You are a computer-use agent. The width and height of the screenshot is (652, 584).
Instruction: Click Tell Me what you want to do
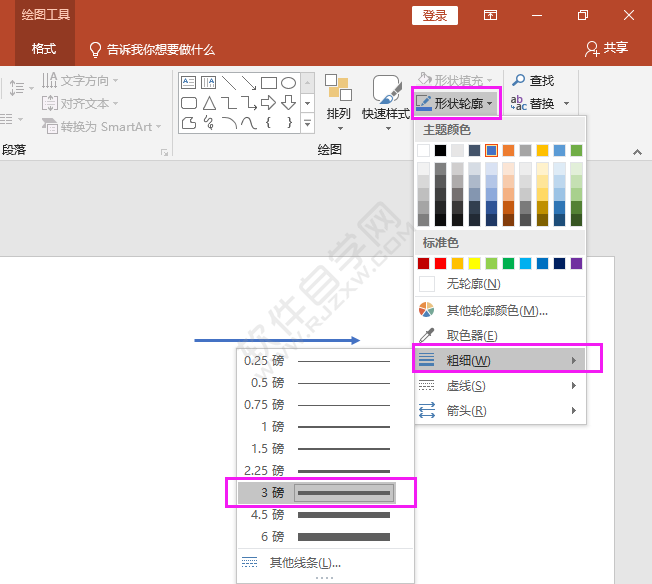pyautogui.click(x=153, y=49)
